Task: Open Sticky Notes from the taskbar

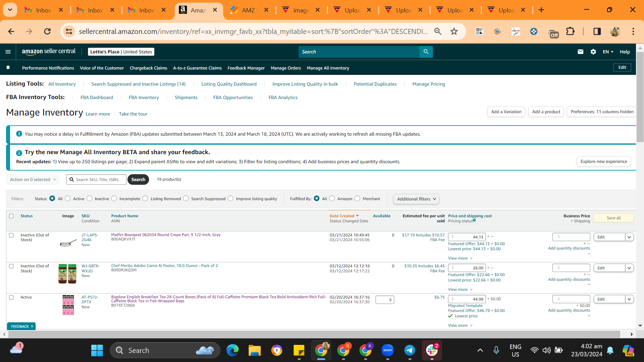Action: (x=299, y=351)
